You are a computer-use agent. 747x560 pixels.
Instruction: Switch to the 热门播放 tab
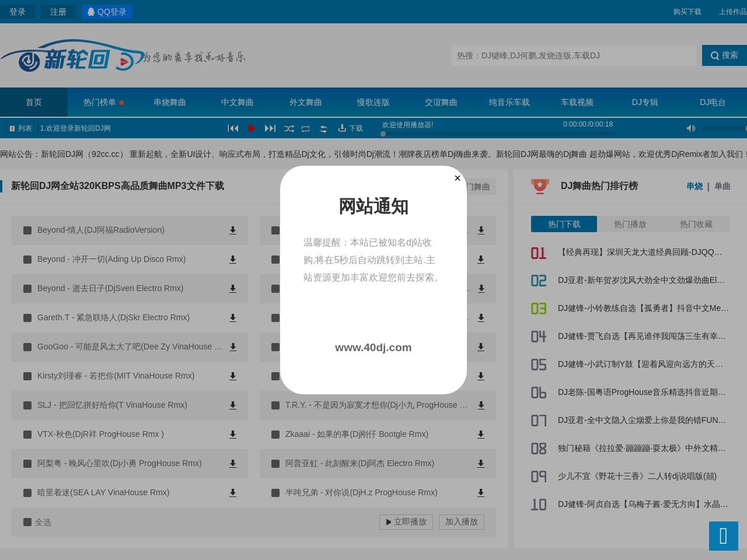click(630, 224)
